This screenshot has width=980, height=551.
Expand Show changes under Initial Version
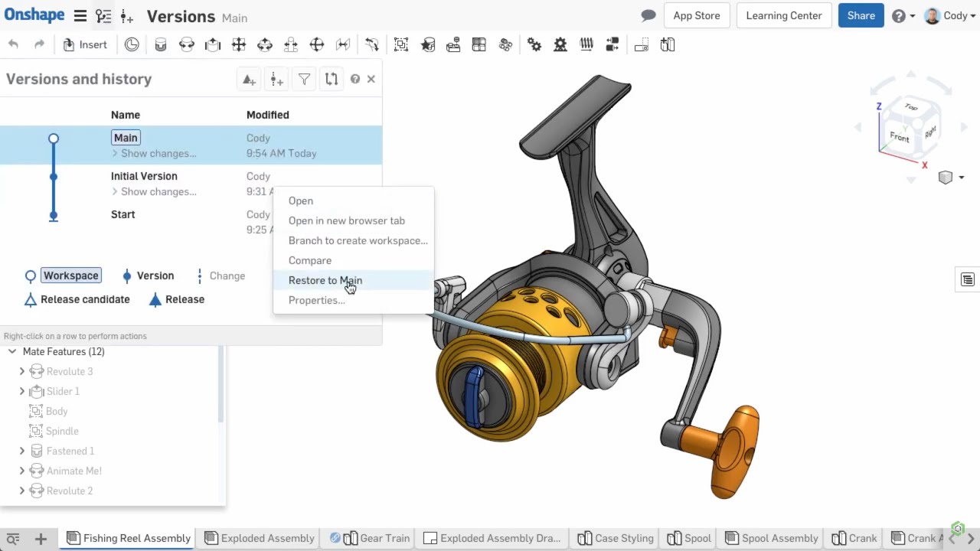click(154, 191)
